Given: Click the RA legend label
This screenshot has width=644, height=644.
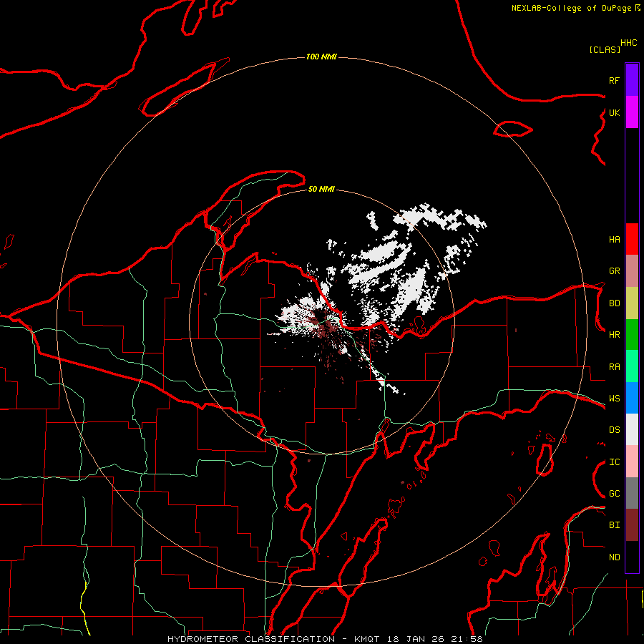Looking at the screenshot, I should pyautogui.click(x=614, y=367).
